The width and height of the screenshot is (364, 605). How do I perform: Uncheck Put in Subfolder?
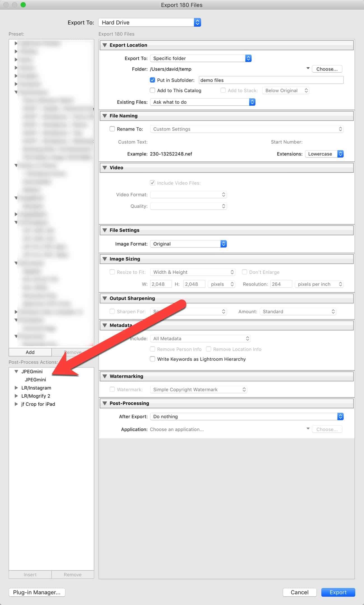(x=152, y=80)
